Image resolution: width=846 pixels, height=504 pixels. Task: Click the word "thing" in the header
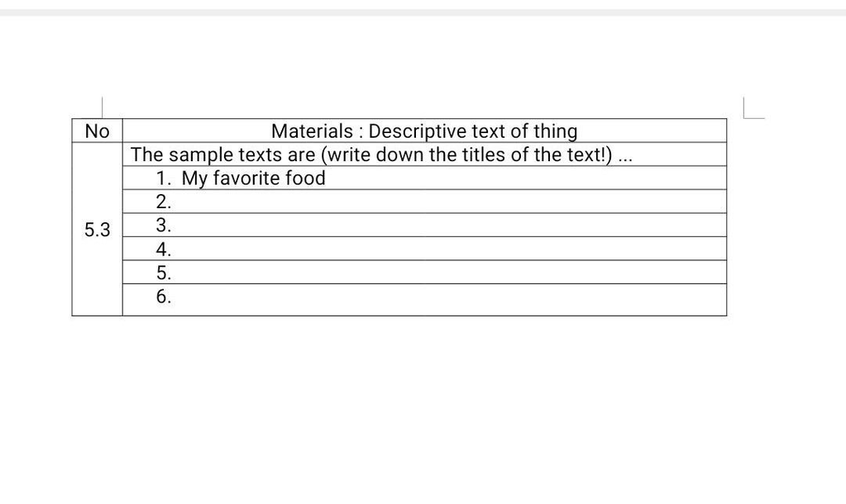[x=555, y=131]
